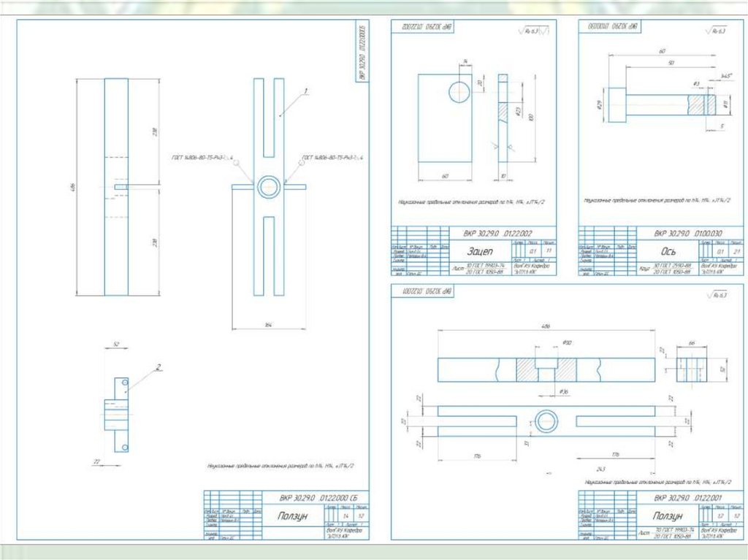This screenshot has height=560, width=748.
Task: Click position callout number 1
Action: (x=306, y=91)
